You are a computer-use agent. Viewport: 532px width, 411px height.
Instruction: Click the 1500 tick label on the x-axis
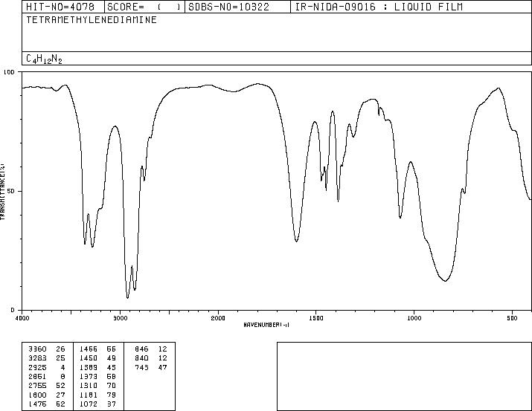(316, 318)
